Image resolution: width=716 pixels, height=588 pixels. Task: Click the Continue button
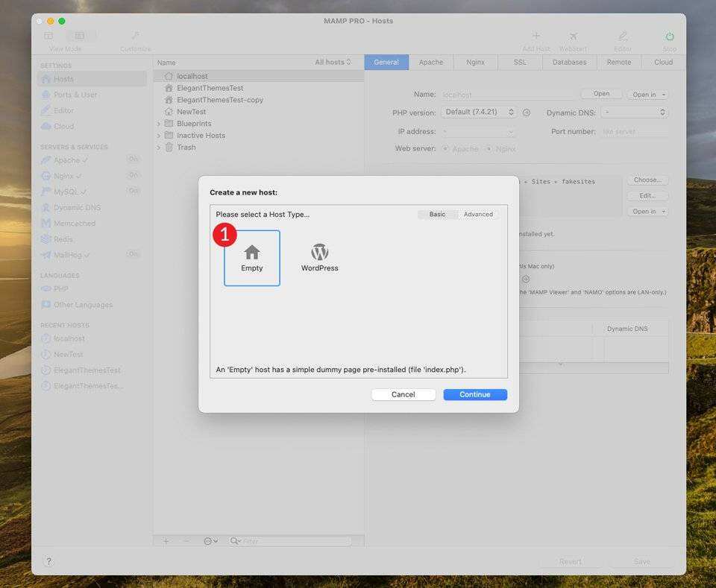[x=475, y=395]
